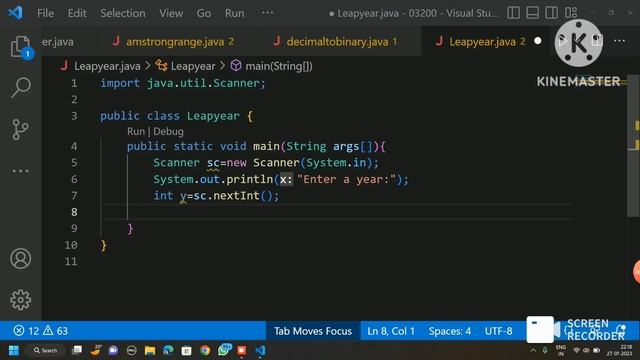The height and width of the screenshot is (360, 640).
Task: Open Task View on taskbar
Action: point(77,350)
